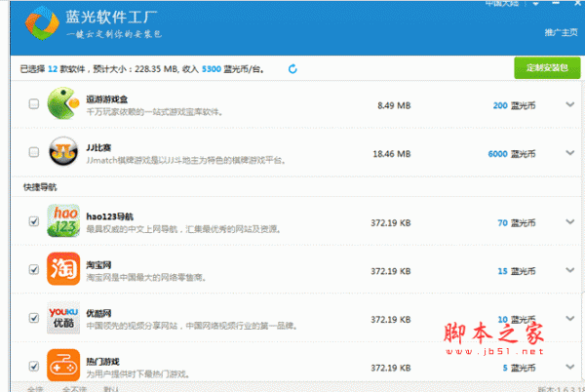
Task: Click the Youku 优酷 icon
Action: [63, 318]
